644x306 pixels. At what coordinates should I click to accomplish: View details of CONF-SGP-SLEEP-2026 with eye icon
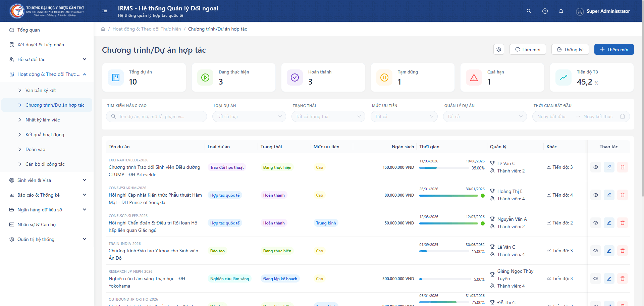[595, 223]
